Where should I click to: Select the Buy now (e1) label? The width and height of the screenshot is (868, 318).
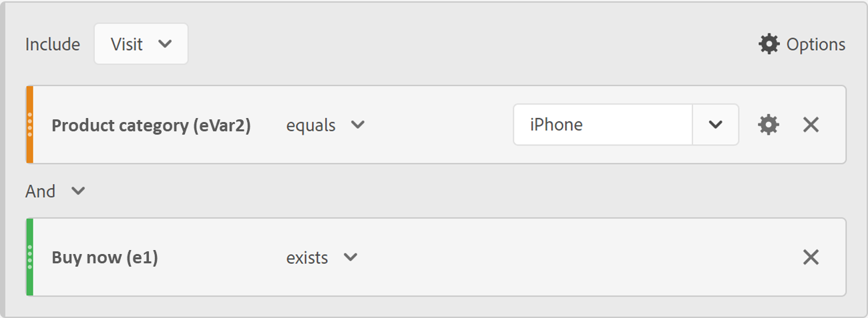tap(105, 257)
